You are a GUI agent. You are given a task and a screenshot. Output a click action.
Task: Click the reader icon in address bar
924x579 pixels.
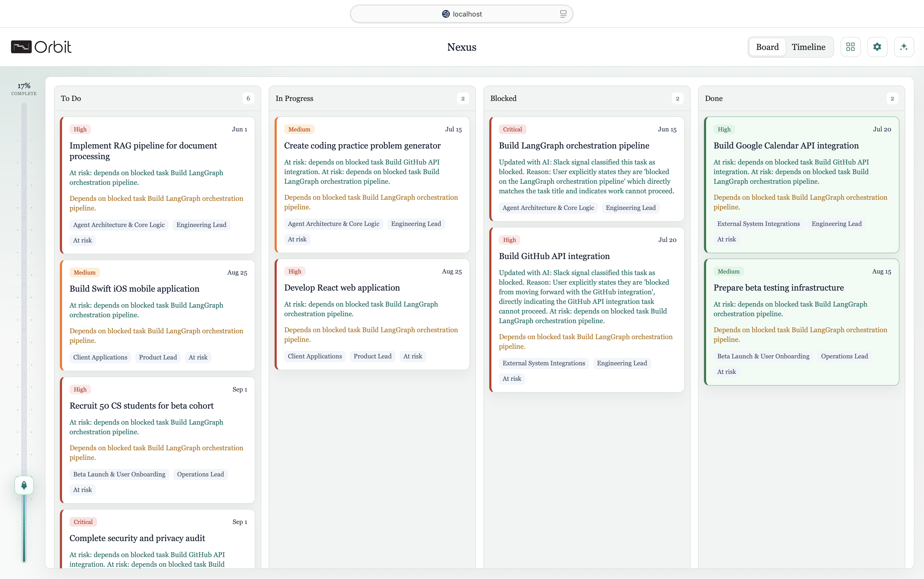[563, 14]
